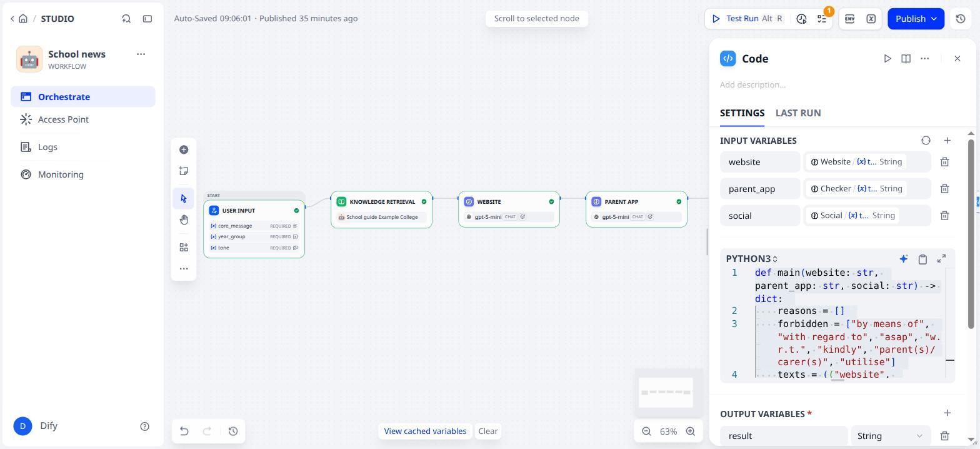Open the PYTHON3 language dropdown
The image size is (980, 449).
point(751,259)
